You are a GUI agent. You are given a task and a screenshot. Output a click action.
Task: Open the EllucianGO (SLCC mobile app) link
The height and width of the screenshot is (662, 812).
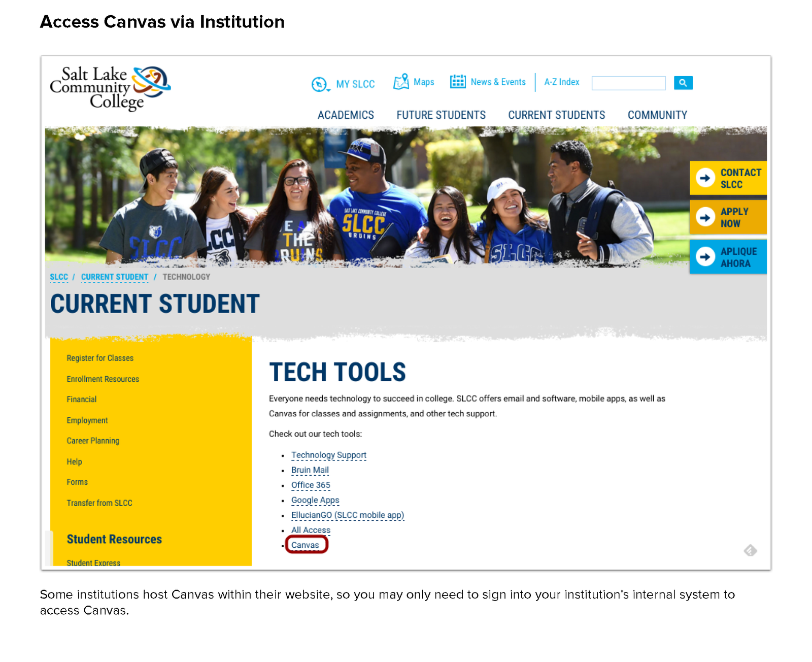[x=348, y=515]
